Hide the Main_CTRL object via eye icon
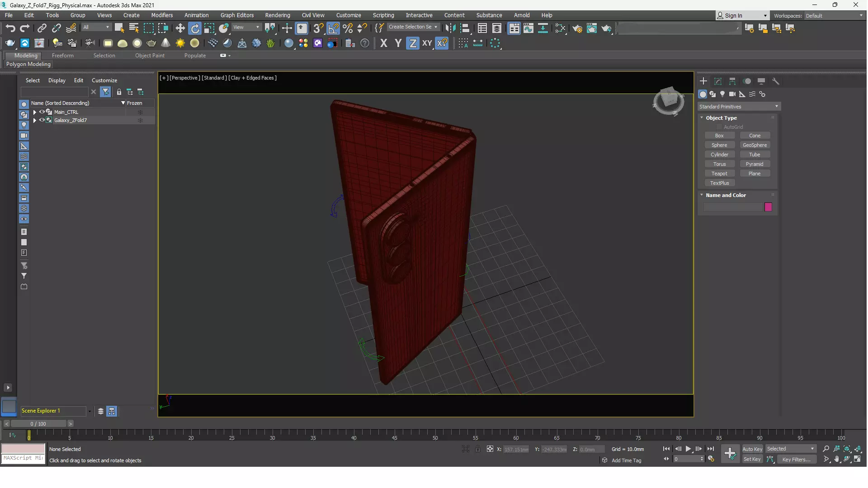This screenshot has height=488, width=868. [42, 112]
